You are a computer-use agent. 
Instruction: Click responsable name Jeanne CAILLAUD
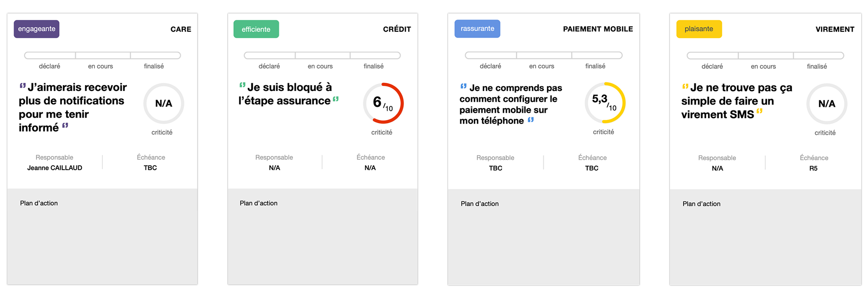coord(55,167)
